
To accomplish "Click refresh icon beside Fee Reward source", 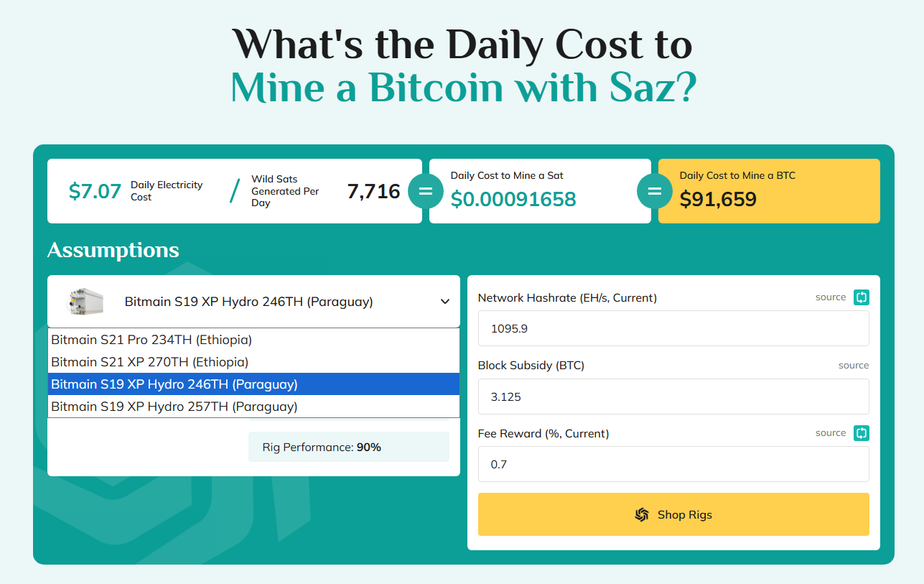I will [862, 433].
